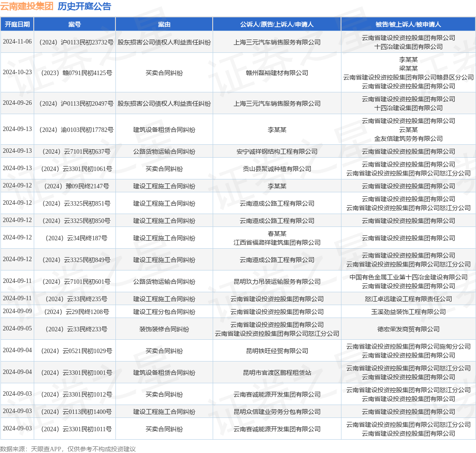Select the date 2024-09-05

point(17,329)
